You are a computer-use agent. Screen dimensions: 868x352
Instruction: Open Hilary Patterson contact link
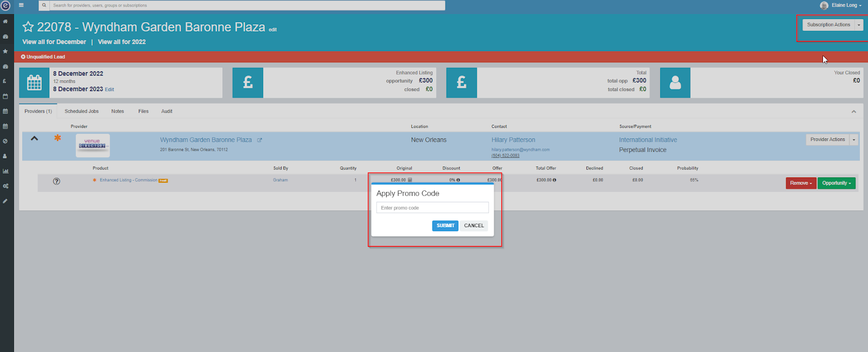coord(513,140)
